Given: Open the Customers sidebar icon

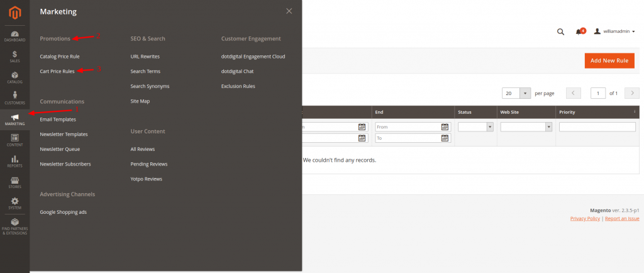Looking at the screenshot, I should 14,98.
